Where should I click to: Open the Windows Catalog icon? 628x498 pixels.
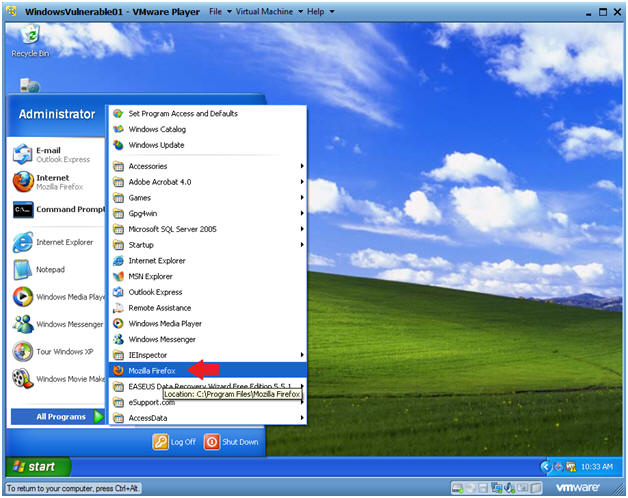tap(118, 129)
